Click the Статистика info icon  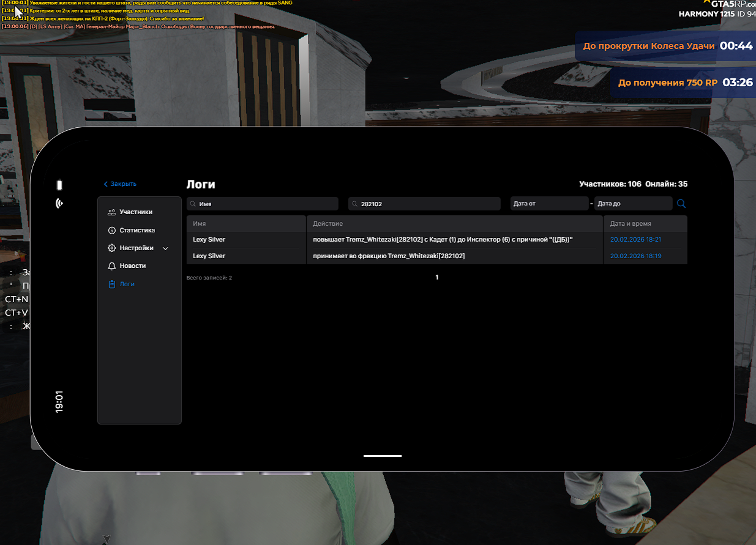[x=111, y=231]
